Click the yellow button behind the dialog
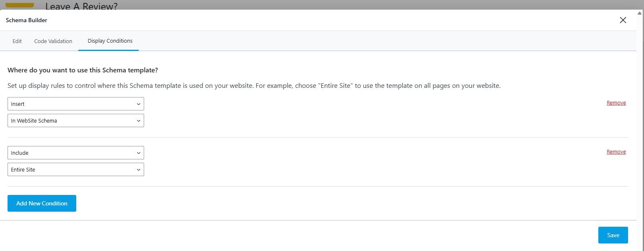The image size is (644, 251). pos(19,5)
